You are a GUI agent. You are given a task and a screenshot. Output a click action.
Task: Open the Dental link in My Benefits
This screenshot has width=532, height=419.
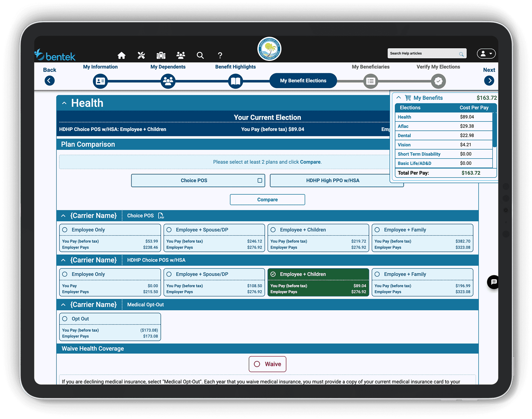(404, 136)
